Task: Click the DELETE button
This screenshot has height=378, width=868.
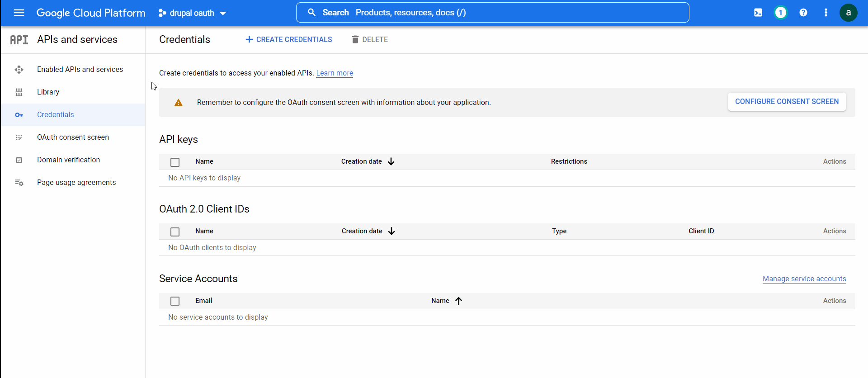Action: coord(370,39)
